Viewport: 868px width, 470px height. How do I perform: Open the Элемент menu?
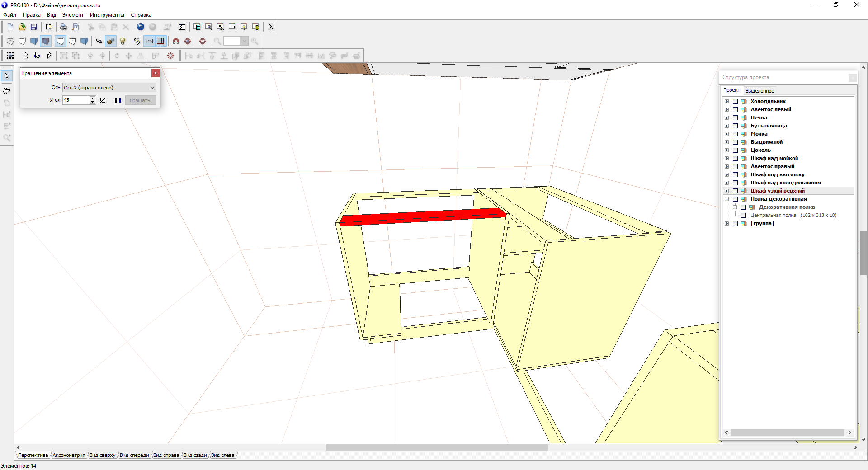73,15
